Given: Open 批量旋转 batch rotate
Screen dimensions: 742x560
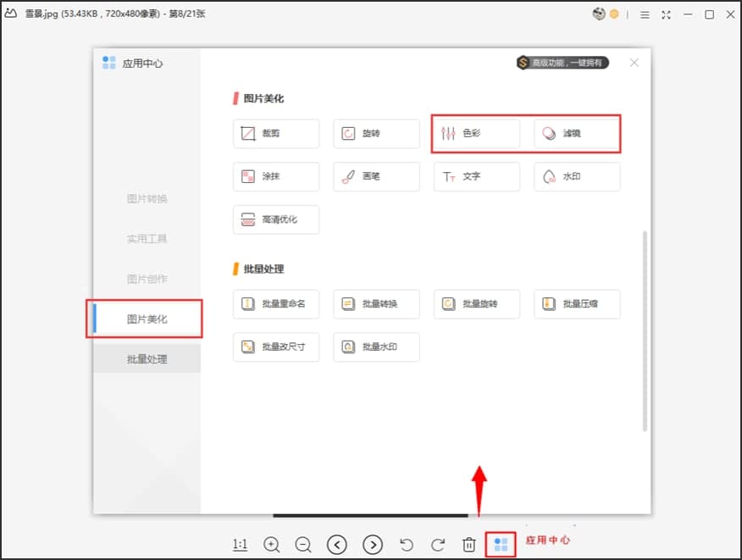Looking at the screenshot, I should [477, 304].
